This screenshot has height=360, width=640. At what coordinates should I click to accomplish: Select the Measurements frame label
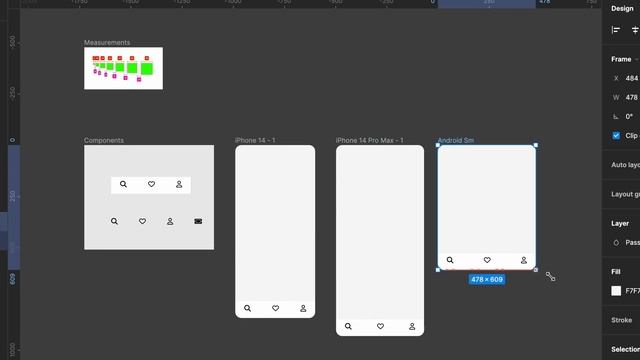[x=107, y=42]
